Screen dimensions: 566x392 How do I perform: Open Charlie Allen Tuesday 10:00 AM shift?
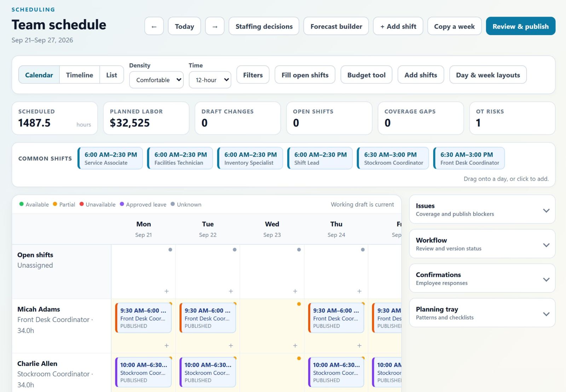(208, 372)
